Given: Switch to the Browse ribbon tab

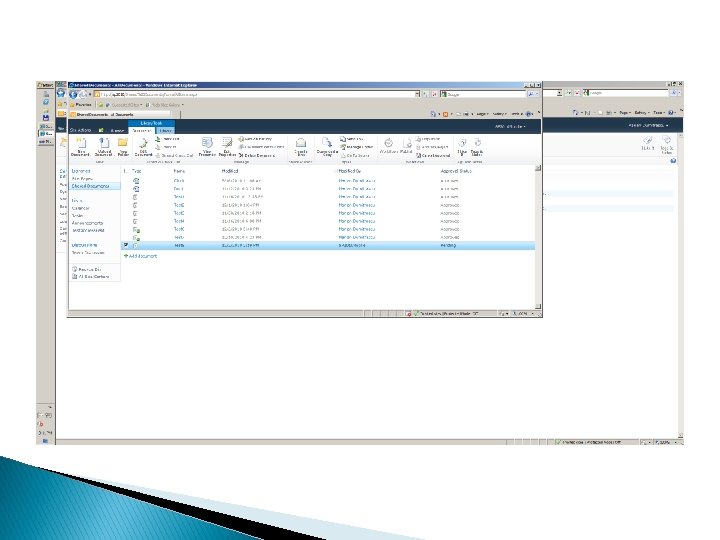Looking at the screenshot, I should point(117,131).
